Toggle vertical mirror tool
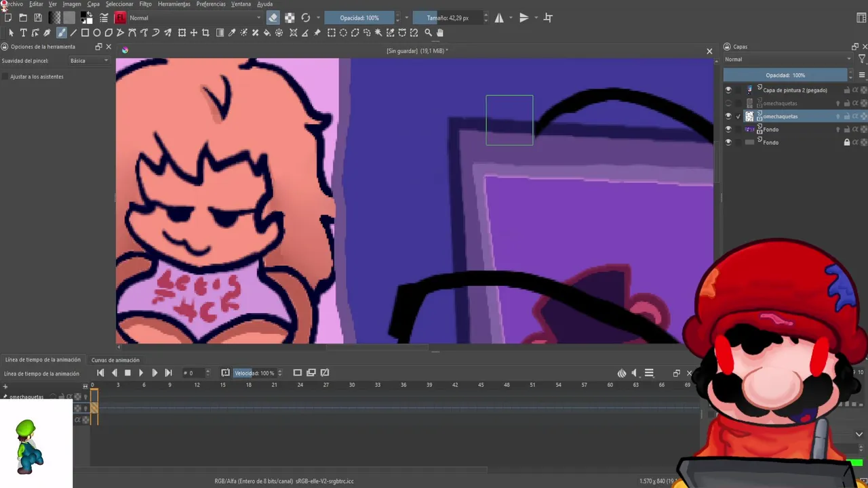 pyautogui.click(x=524, y=18)
